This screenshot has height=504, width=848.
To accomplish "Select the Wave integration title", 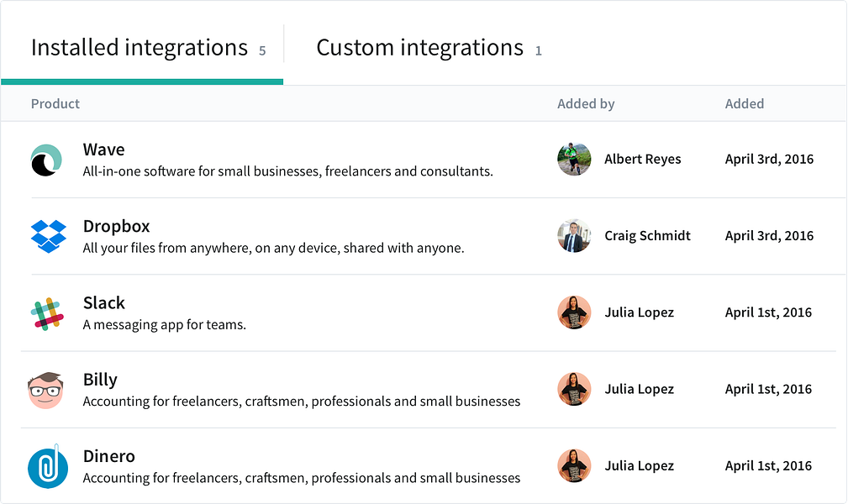I will point(104,150).
